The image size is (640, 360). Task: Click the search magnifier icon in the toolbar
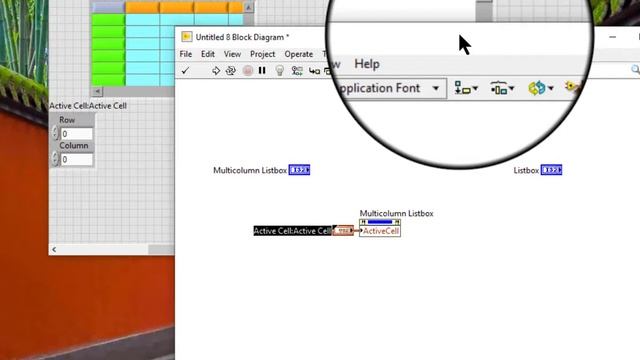click(636, 70)
